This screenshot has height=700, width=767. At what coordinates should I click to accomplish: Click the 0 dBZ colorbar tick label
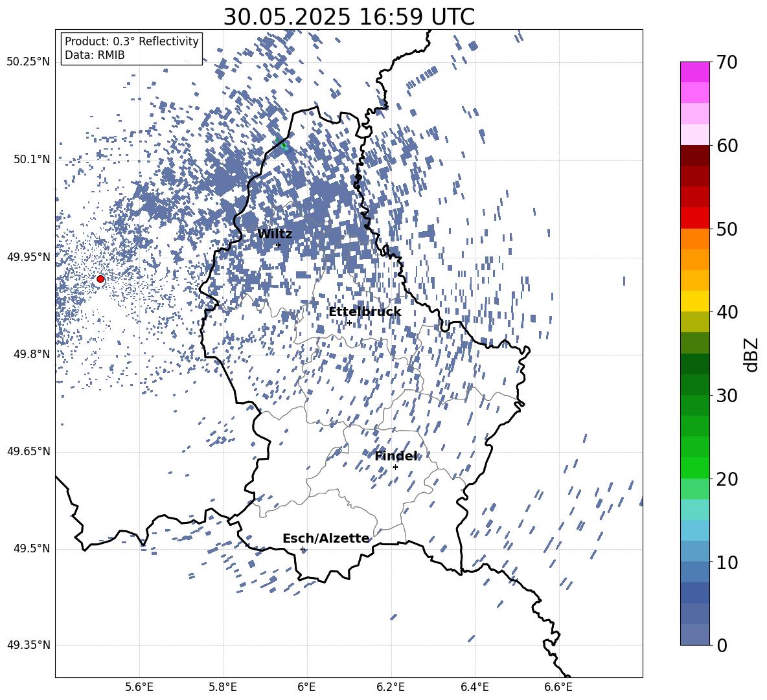pyautogui.click(x=722, y=645)
